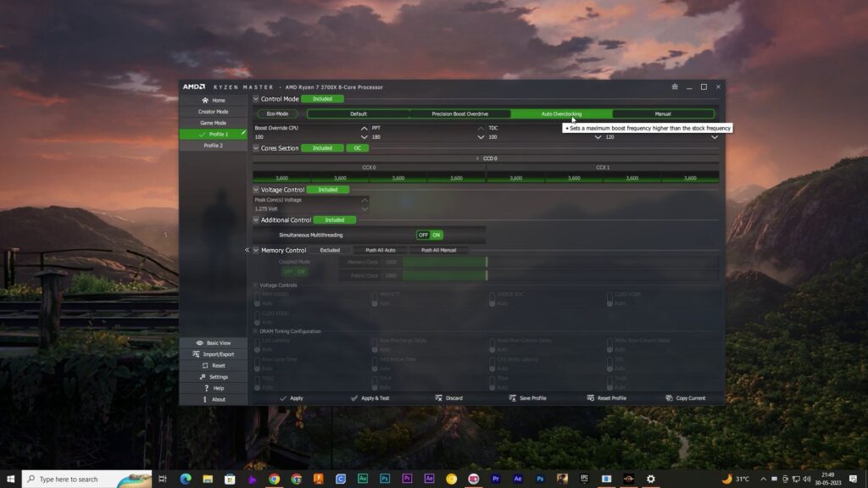Screen dimensions: 868x488
Task: Collapse the Control Mode section
Action: click(256, 99)
